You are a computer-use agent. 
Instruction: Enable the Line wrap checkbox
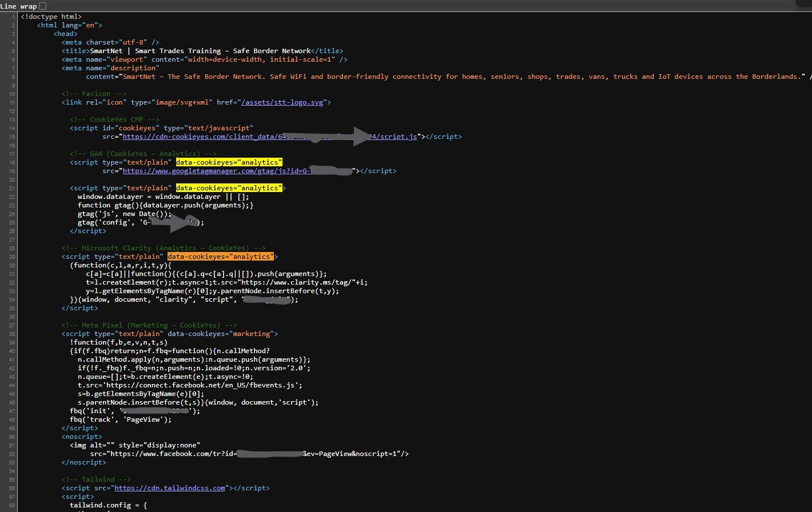(x=42, y=6)
